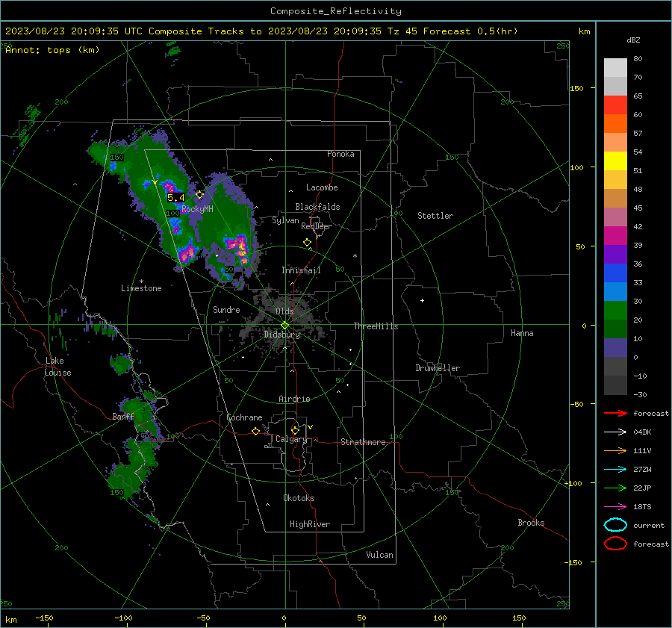Click the light grey 80 dBZ swatch

point(615,67)
